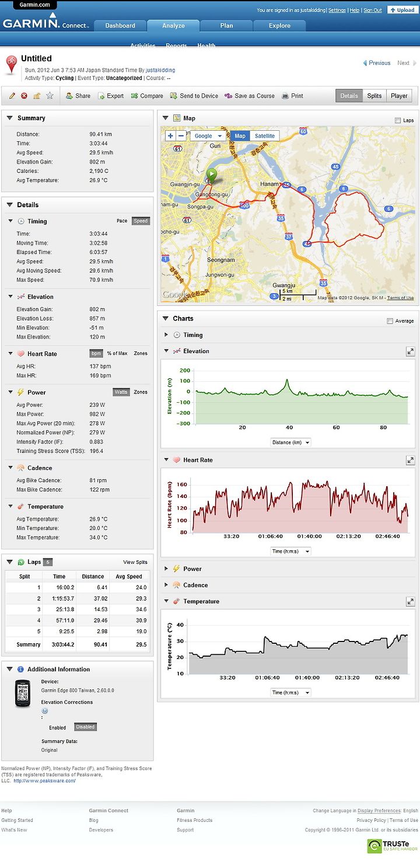This screenshot has width=420, height=868.
Task: Collapse the Summary panel
Action: [x=10, y=118]
